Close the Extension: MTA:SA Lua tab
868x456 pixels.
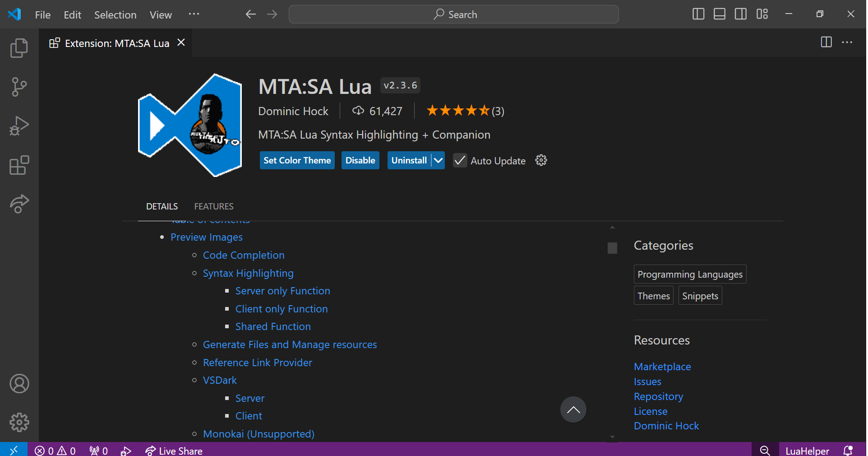click(181, 42)
